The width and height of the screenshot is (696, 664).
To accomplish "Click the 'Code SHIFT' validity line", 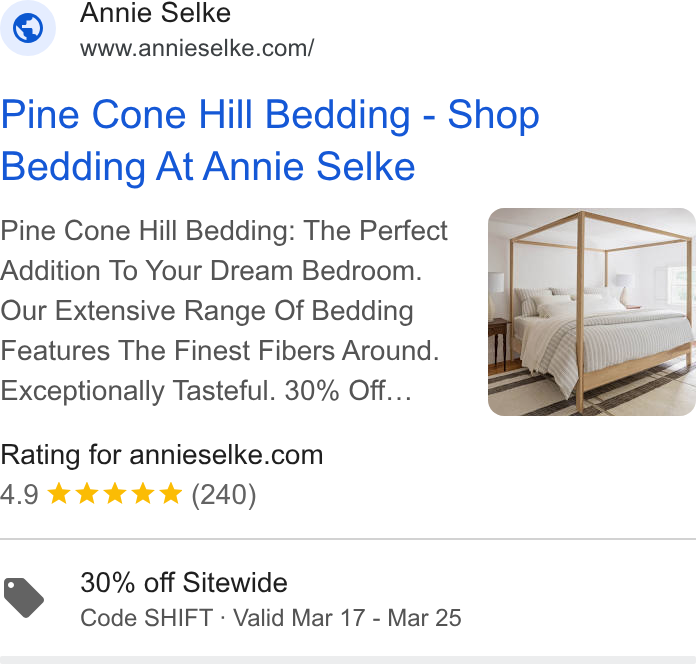I will 271,618.
